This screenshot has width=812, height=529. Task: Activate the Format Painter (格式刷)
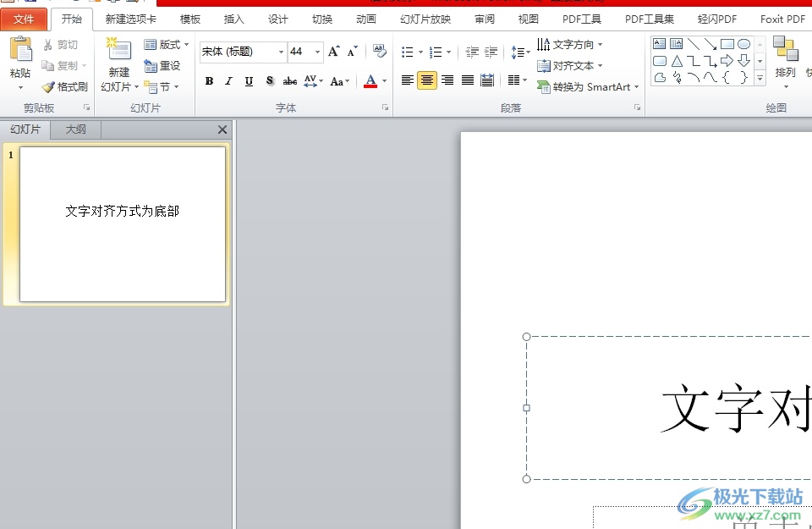[x=65, y=86]
